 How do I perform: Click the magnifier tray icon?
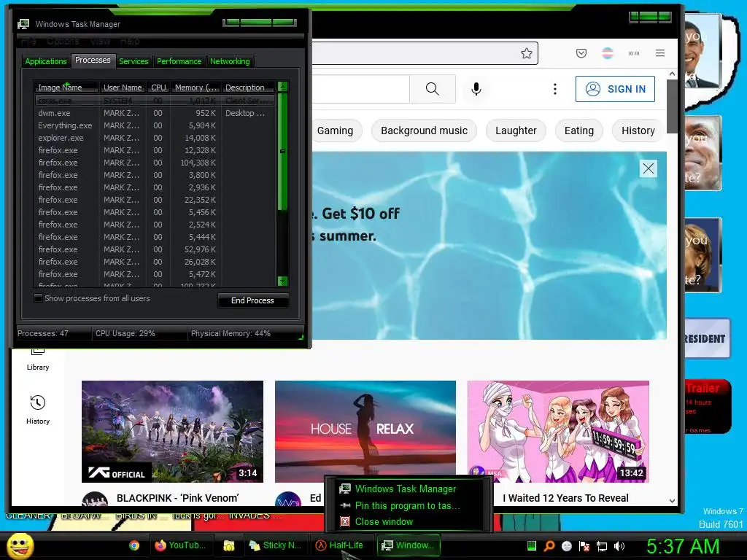(x=549, y=546)
